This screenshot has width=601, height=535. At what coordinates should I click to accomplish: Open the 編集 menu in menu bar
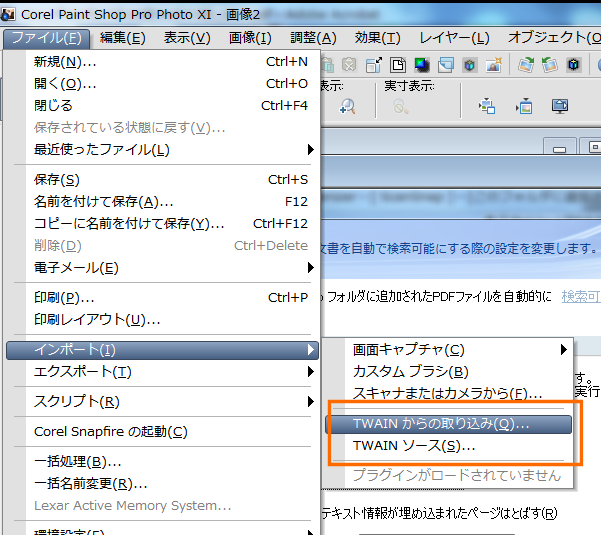click(x=123, y=38)
